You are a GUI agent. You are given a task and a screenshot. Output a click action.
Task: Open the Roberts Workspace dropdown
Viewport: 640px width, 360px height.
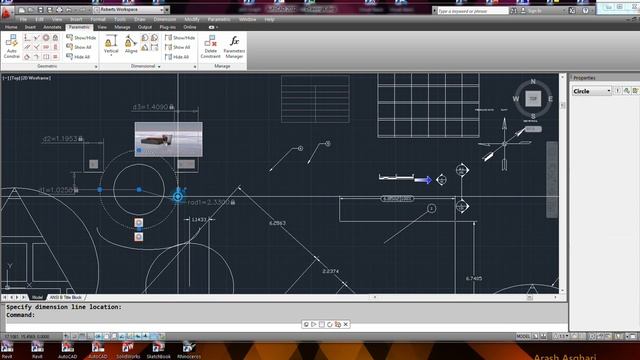click(130, 9)
